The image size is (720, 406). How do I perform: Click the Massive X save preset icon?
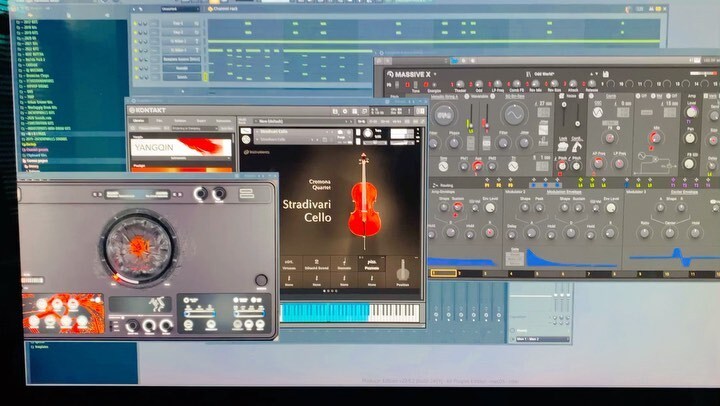[606, 73]
